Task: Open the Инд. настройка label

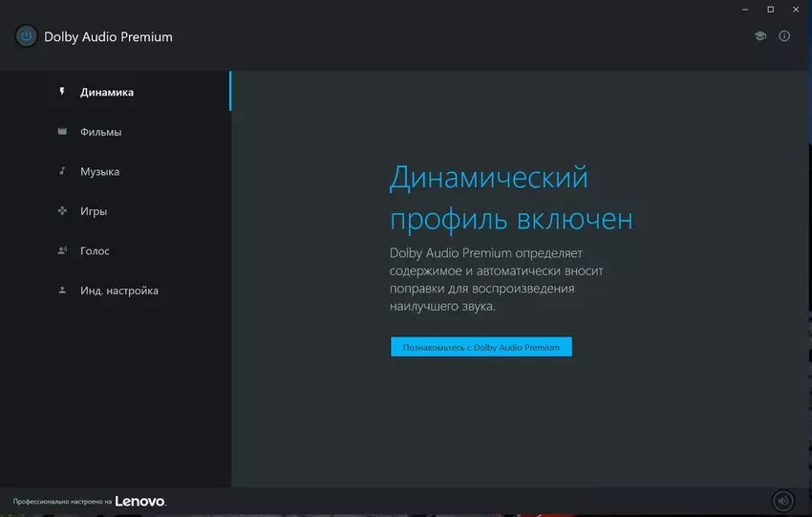Action: (119, 291)
